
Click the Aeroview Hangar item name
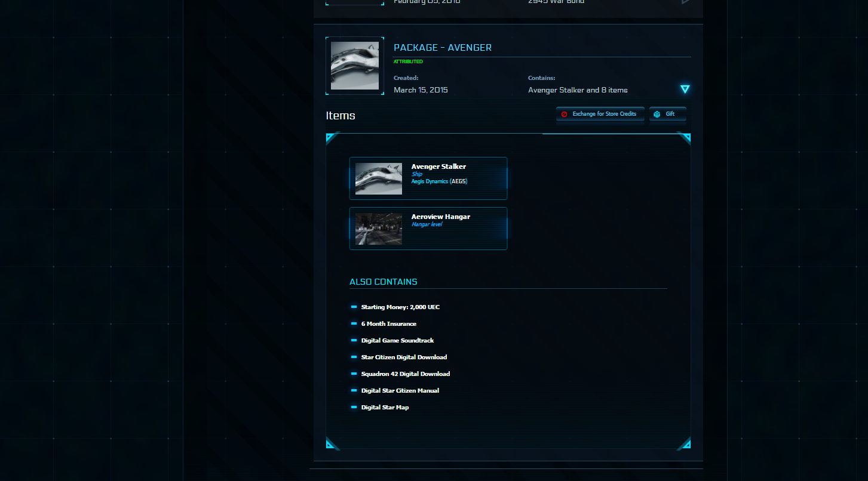click(x=441, y=217)
